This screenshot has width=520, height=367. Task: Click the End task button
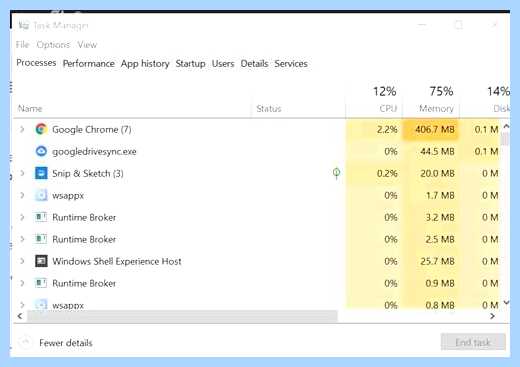click(x=473, y=342)
